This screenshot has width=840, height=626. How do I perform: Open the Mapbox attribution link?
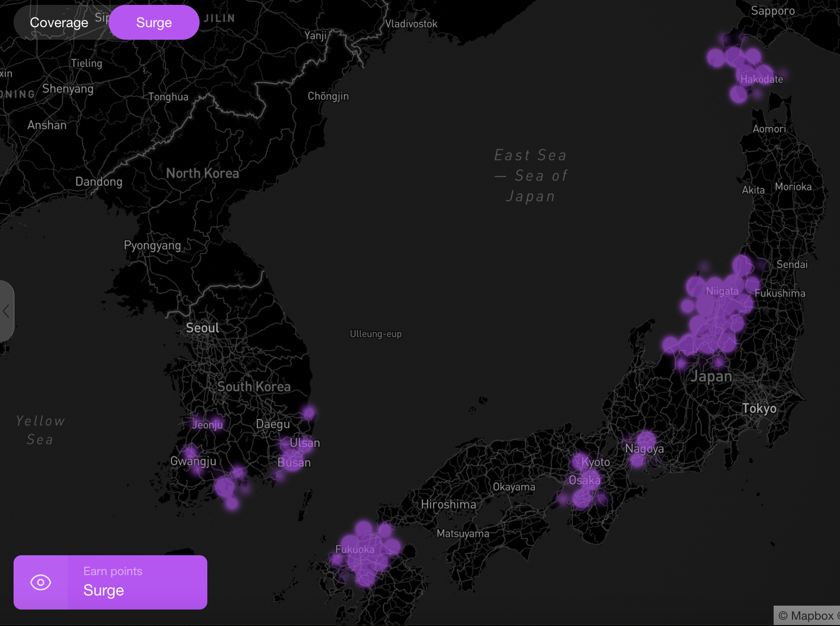807,616
